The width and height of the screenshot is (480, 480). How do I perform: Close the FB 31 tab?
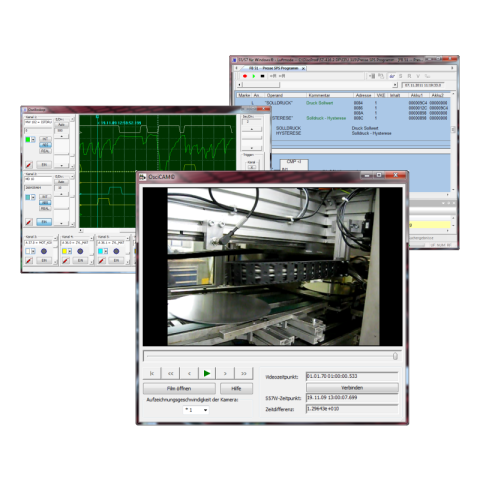(x=303, y=68)
